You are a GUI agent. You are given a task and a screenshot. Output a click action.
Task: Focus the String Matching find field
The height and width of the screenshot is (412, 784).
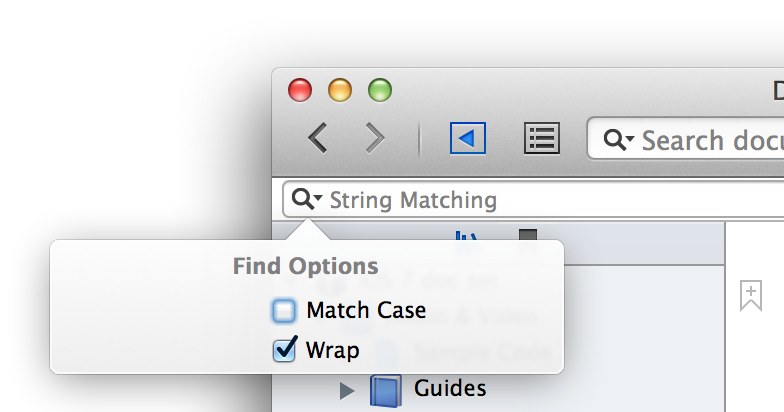coord(533,200)
